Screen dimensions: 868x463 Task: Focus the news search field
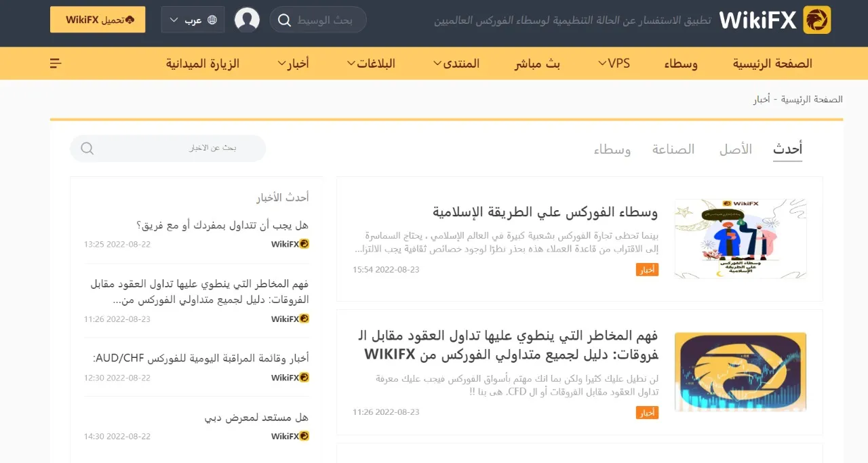(x=167, y=148)
